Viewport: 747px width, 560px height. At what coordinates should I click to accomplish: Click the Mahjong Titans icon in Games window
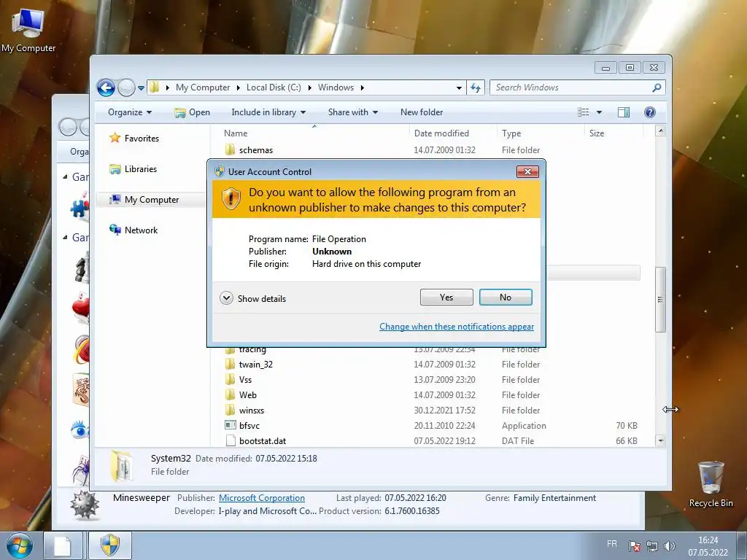click(81, 391)
